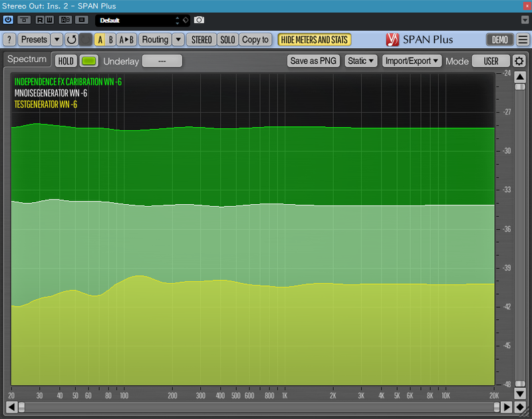The height and width of the screenshot is (419, 532).
Task: Click TESTGENERATOR WN -6 legend label
Action: (x=46, y=104)
